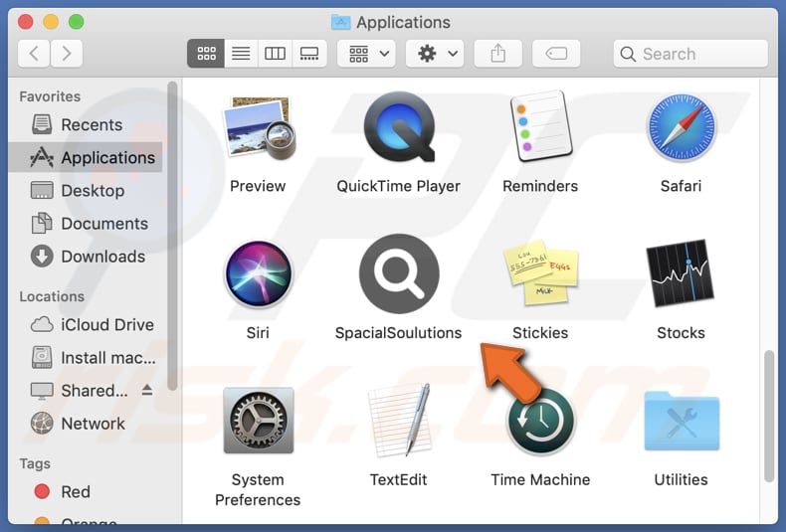Click the Share toolbar button
Screen dimensions: 786x532
coord(497,53)
